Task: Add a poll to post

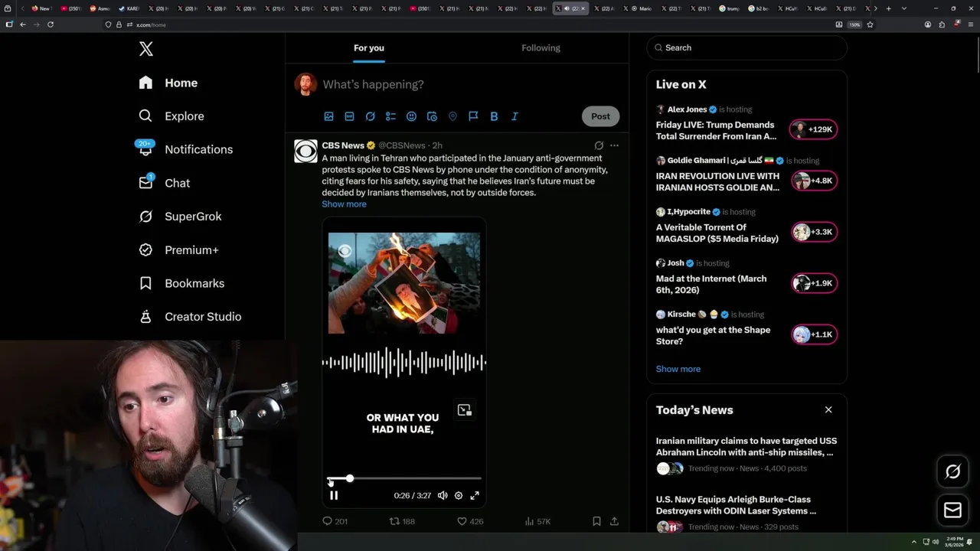Action: point(390,116)
